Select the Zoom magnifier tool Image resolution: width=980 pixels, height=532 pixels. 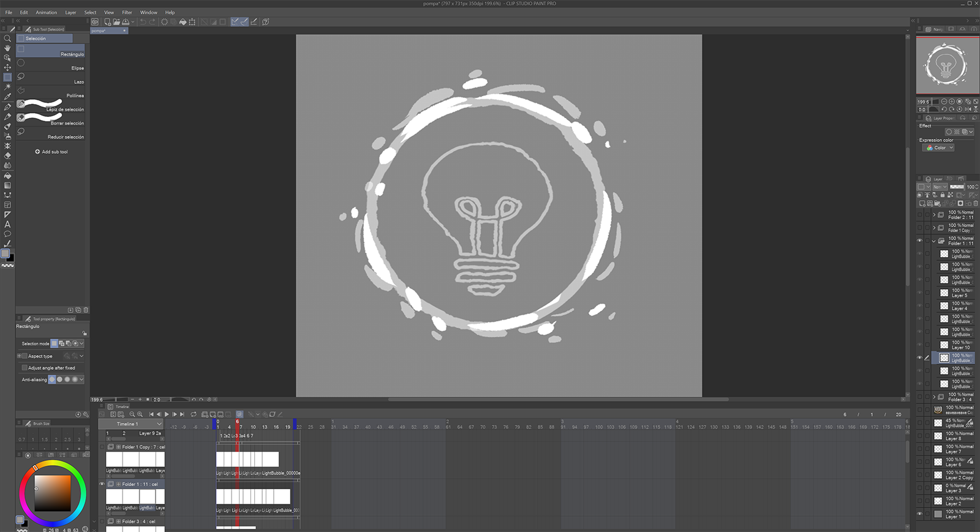pyautogui.click(x=7, y=38)
